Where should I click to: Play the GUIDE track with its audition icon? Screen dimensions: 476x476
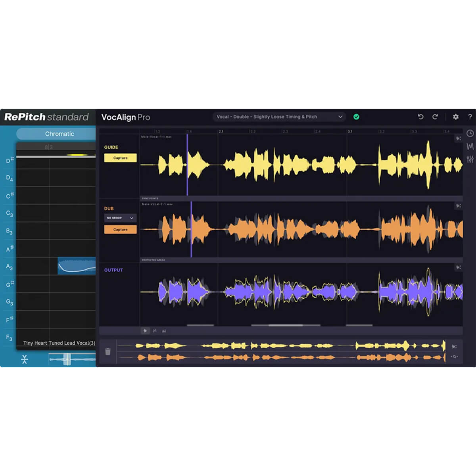[x=459, y=138]
